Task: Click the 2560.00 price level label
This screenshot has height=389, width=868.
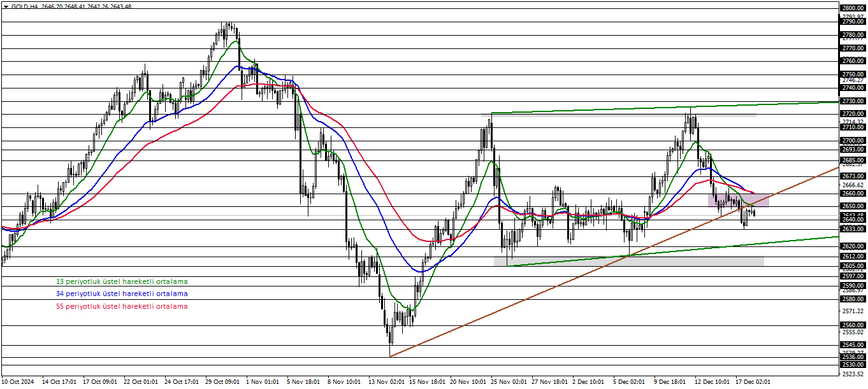Action: [x=853, y=325]
